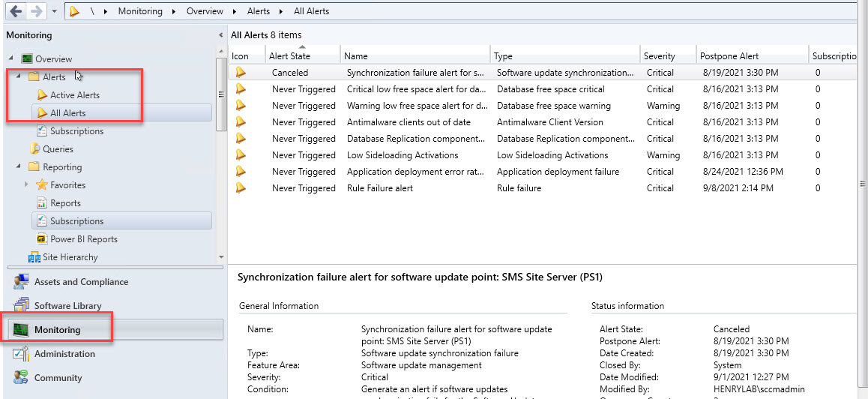
Task: Open the navigation history dropdown arrow
Action: [55, 12]
